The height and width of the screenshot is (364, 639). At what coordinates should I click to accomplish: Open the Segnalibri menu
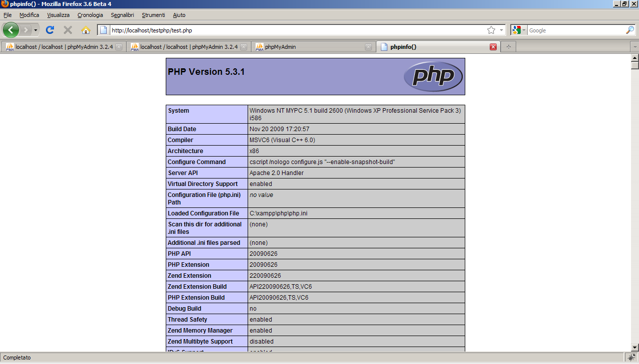(x=122, y=15)
